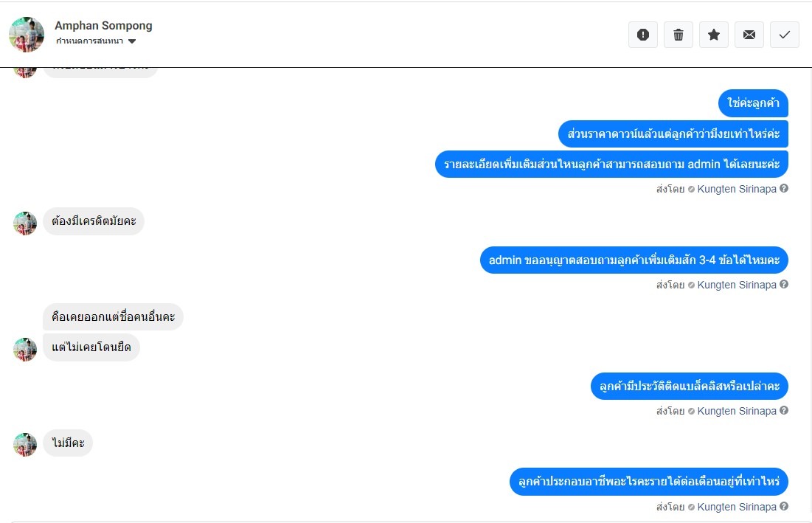Screen dimensions: 812x523
Task: Click the ส่วนราคาดาวน์ sent message bubble
Action: pos(673,134)
